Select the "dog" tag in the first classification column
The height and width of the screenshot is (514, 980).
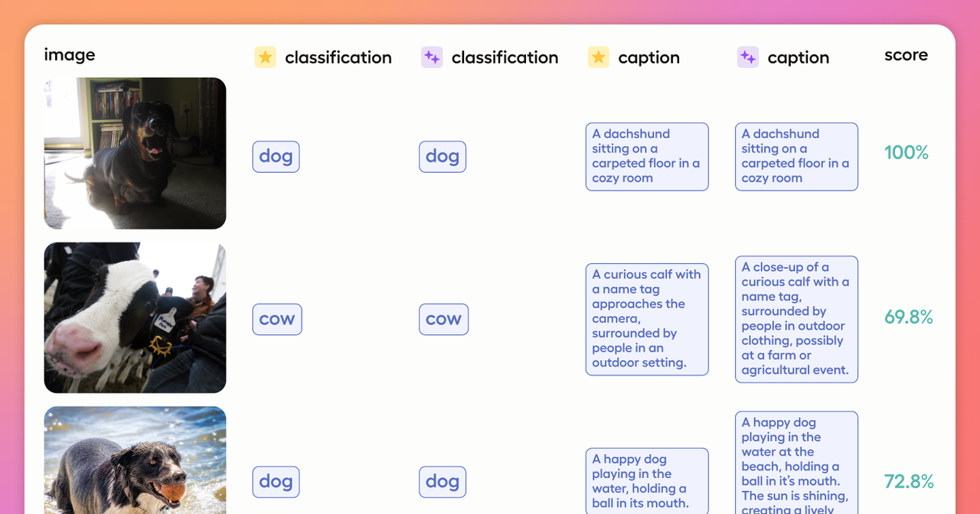[276, 156]
